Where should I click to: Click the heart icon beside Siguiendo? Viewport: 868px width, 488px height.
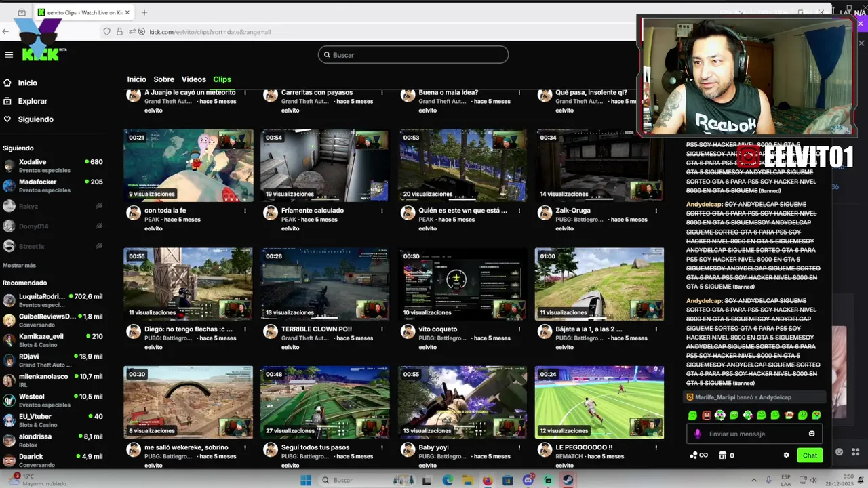(x=7, y=119)
